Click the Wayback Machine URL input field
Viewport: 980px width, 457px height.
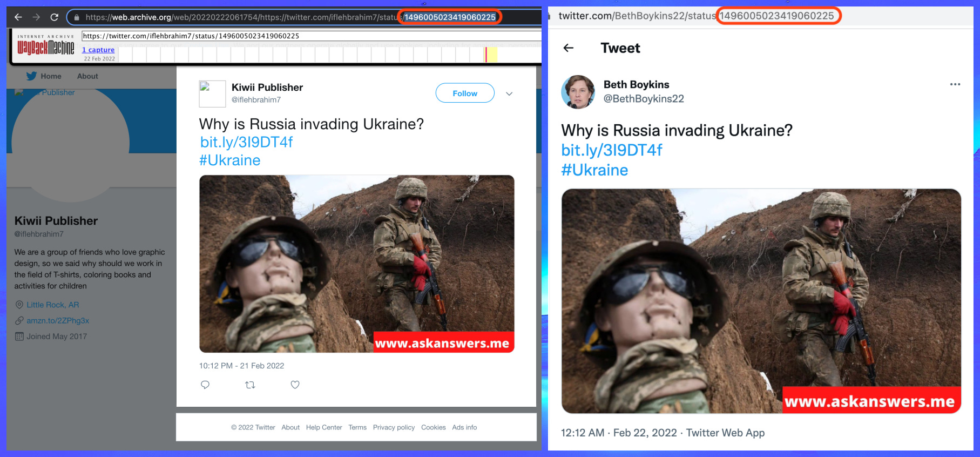point(310,36)
